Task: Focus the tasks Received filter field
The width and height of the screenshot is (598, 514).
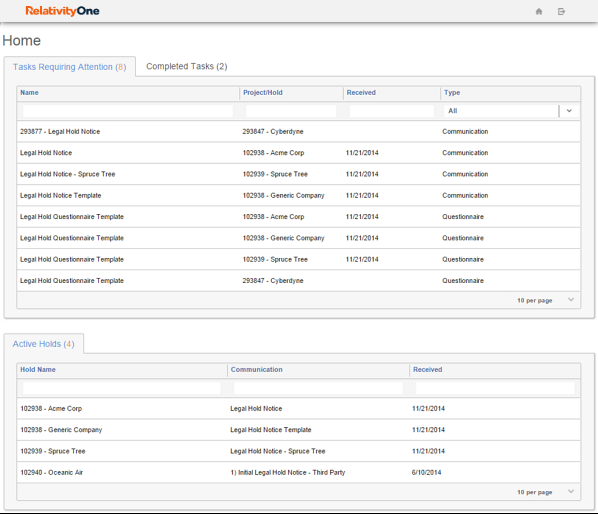Action: (392, 111)
